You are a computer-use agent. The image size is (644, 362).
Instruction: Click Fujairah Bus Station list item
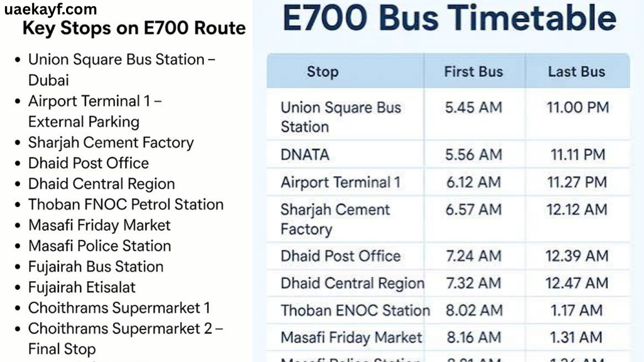(96, 266)
